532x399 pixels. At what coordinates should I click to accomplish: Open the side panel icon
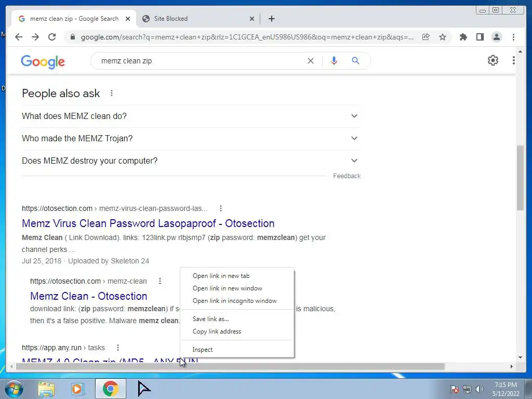tap(480, 37)
